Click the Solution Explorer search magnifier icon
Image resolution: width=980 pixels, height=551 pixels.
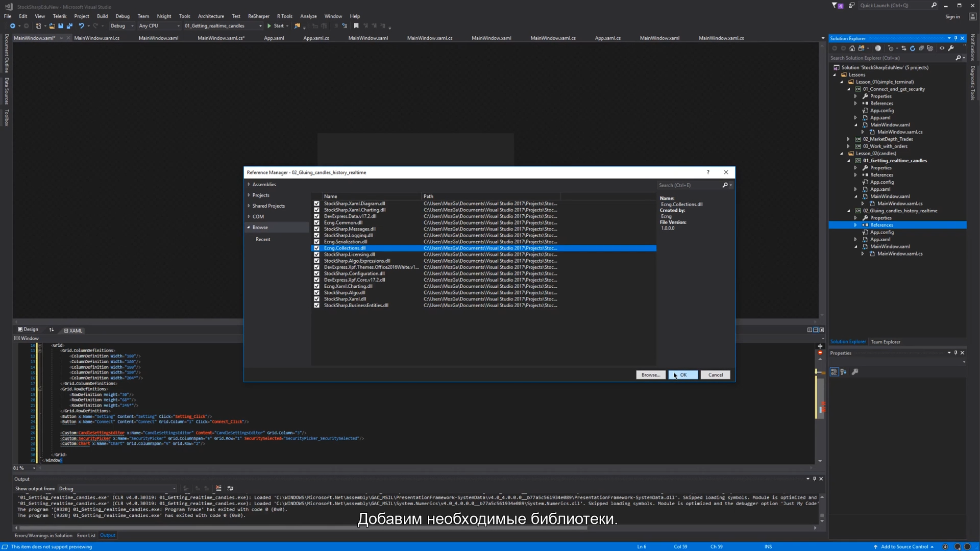tap(958, 58)
